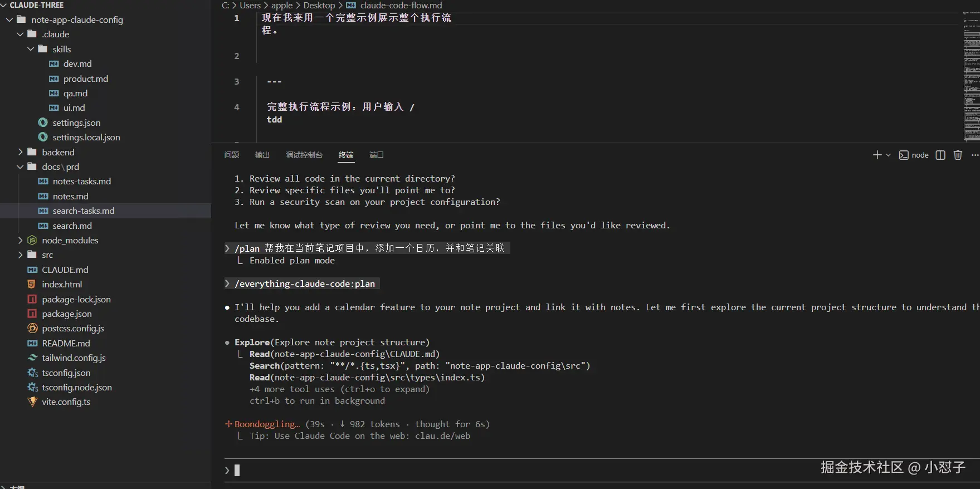Collapse the .claude folder
The image size is (980, 489).
(x=20, y=34)
